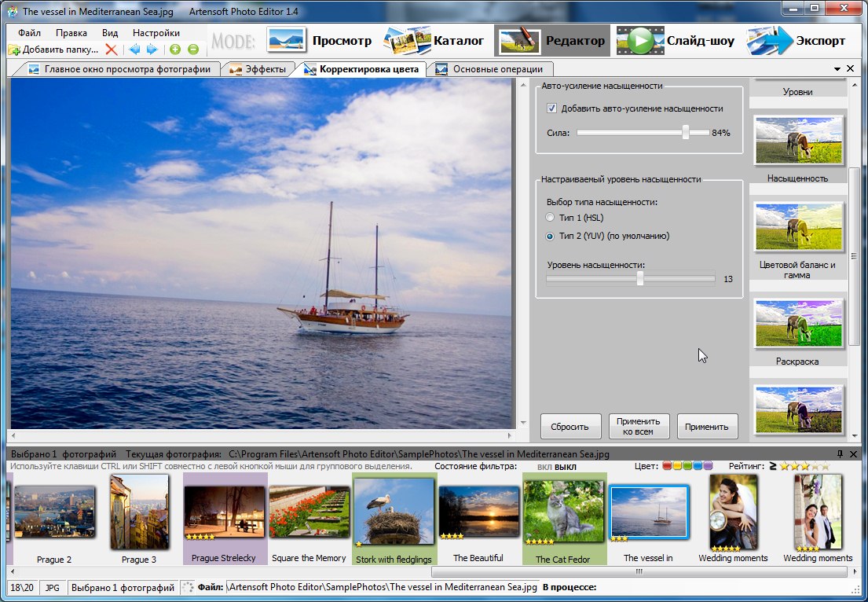The image size is (868, 602).
Task: Click the red X delete icon in toolbar
Action: 112,50
